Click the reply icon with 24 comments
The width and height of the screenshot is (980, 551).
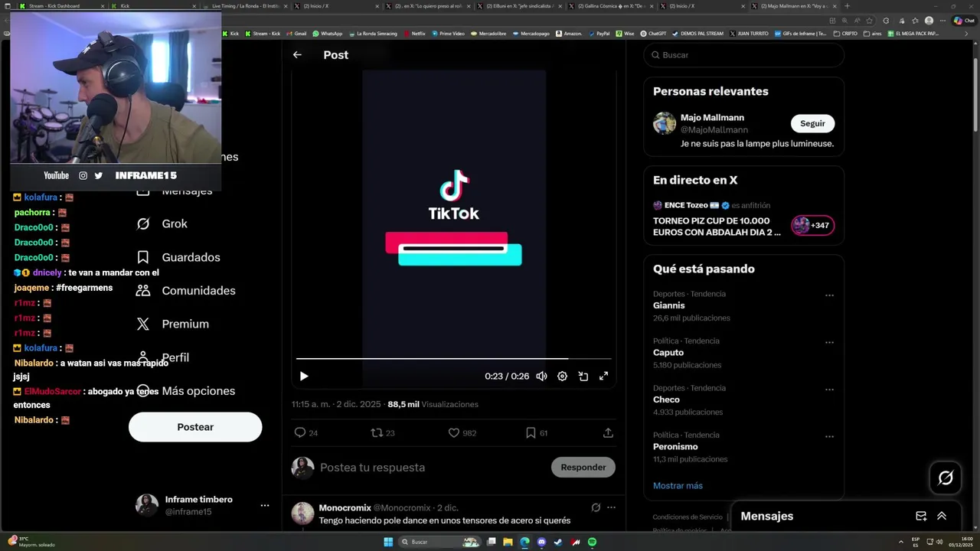coord(300,433)
